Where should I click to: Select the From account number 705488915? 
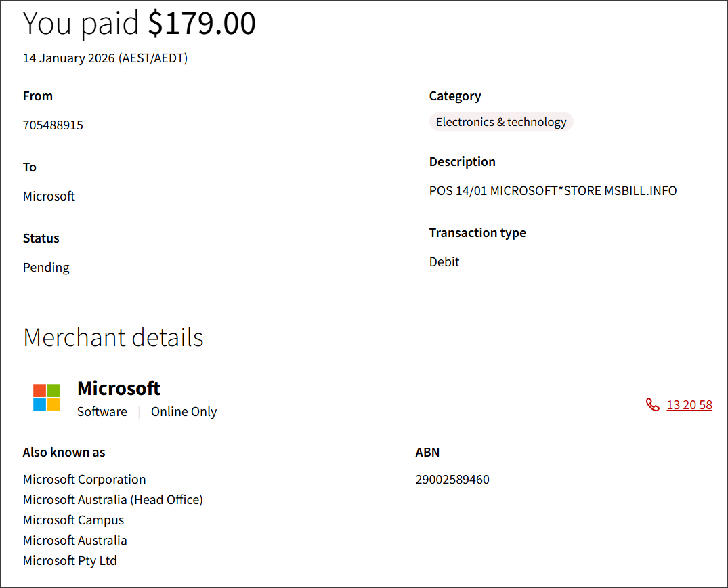[x=53, y=125]
